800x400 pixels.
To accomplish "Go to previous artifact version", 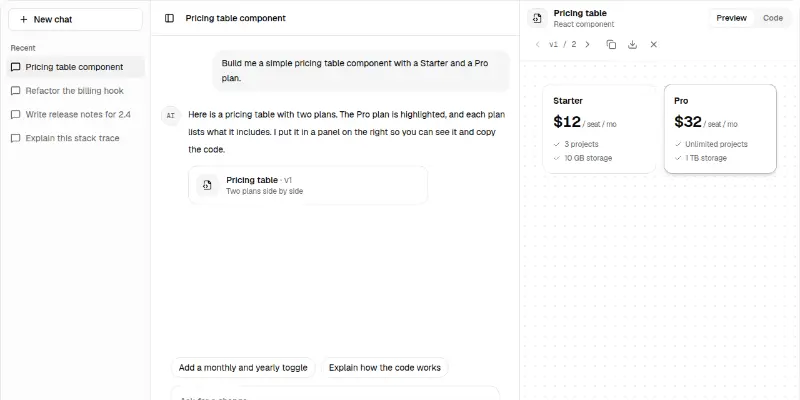I will [x=537, y=44].
